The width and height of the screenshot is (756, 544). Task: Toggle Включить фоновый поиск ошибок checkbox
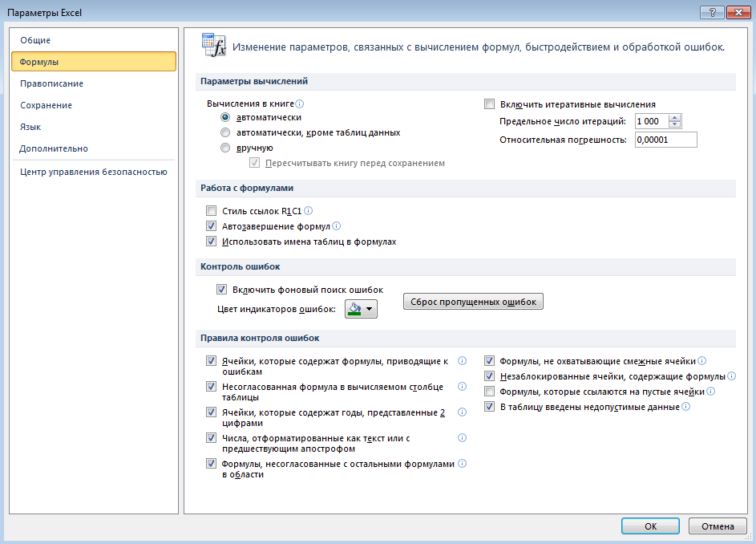point(221,289)
